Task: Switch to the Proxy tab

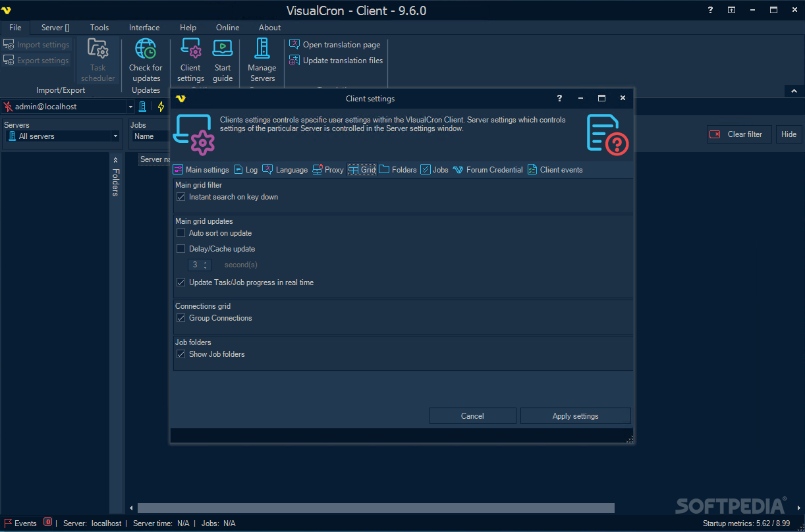Action: 328,170
